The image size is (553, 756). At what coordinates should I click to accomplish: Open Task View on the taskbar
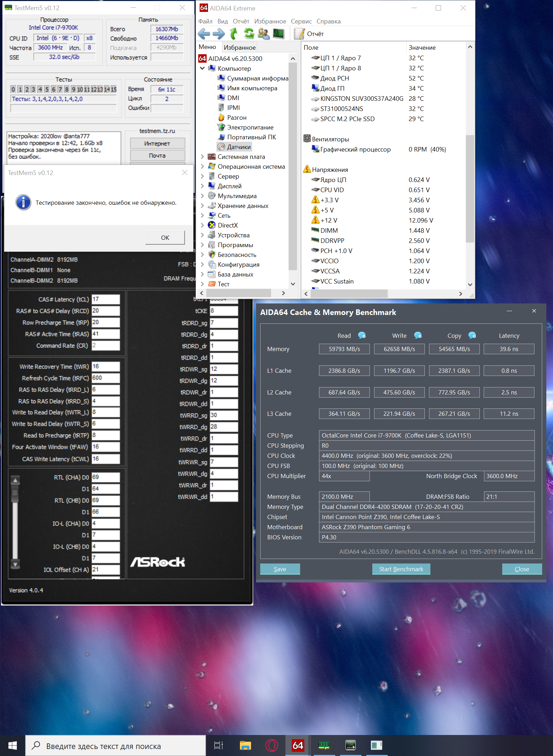[219, 746]
